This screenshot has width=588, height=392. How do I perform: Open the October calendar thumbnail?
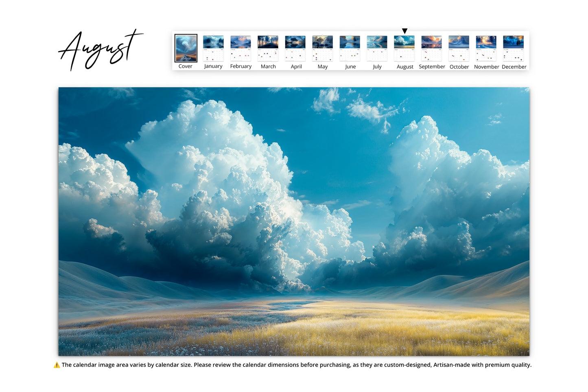click(459, 48)
